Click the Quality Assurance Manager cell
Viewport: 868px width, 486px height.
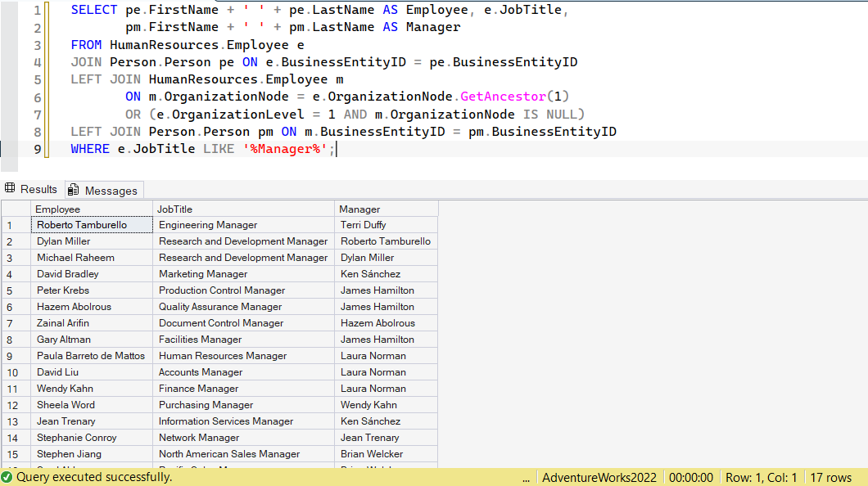tap(243, 306)
